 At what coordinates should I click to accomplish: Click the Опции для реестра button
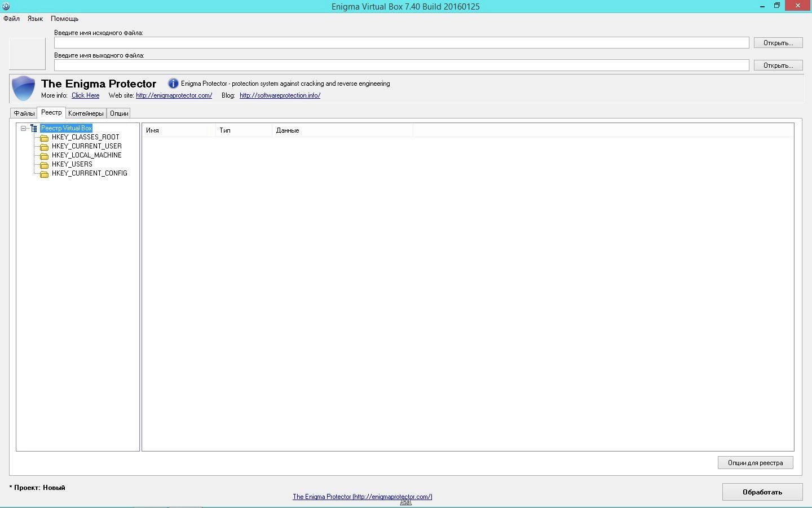point(755,463)
